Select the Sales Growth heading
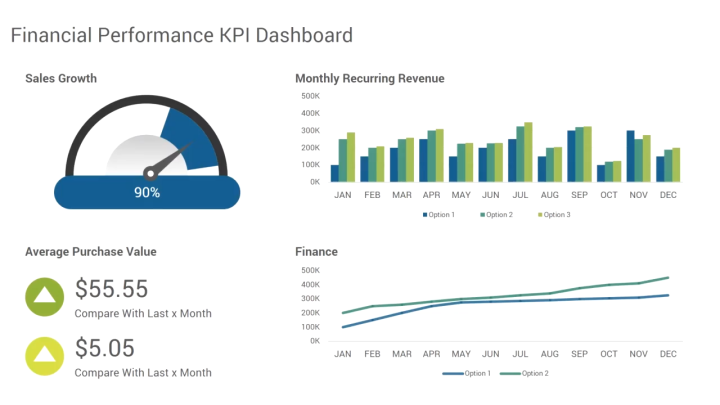720x405 pixels. click(x=61, y=79)
